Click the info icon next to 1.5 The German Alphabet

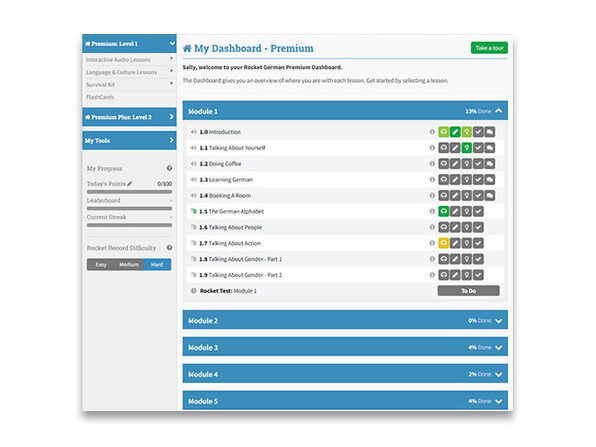pos(432,211)
